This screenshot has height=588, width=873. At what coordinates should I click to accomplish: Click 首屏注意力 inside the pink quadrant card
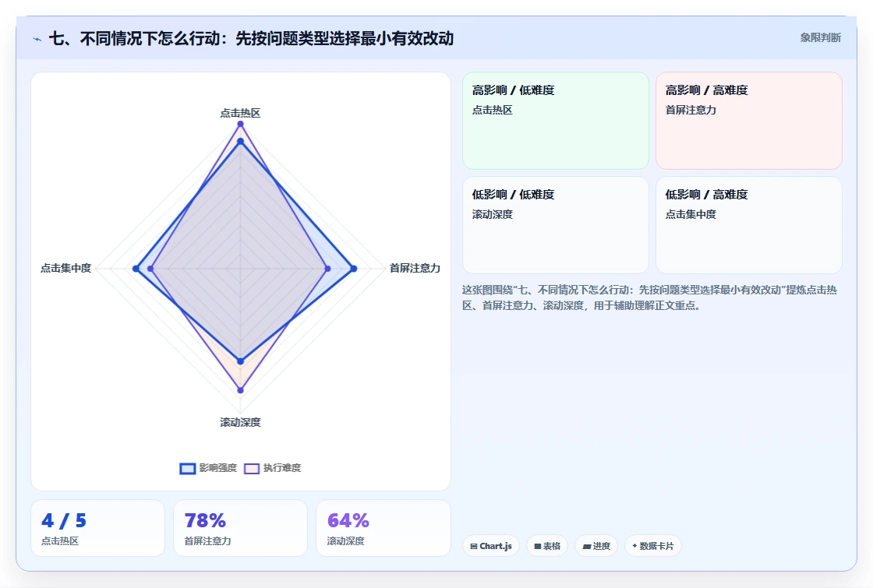pos(691,110)
